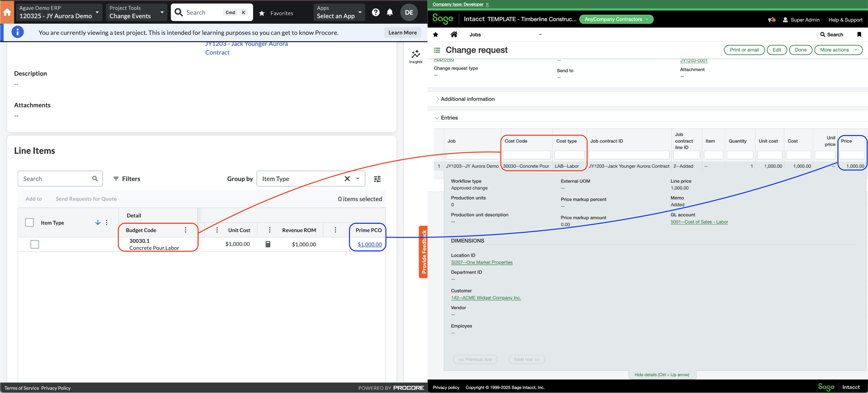Click the help question mark icon
Screen dimensions: 868x393
375,12
